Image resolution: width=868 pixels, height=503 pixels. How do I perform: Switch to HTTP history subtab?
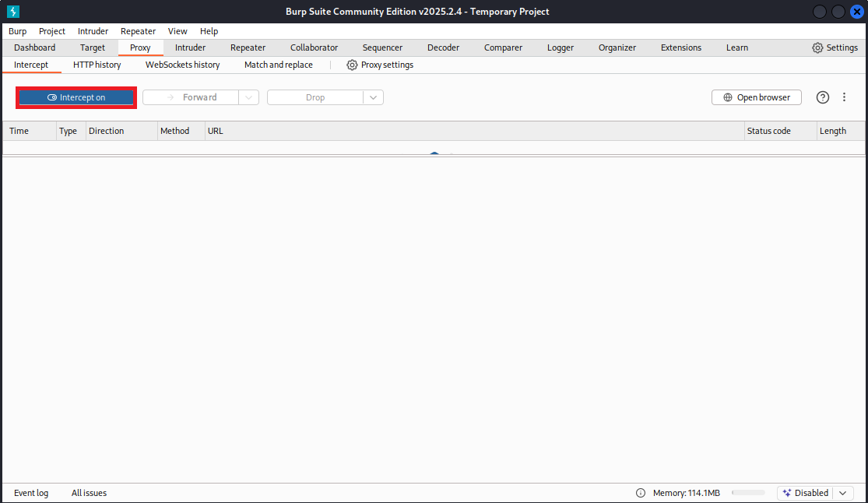(x=97, y=65)
